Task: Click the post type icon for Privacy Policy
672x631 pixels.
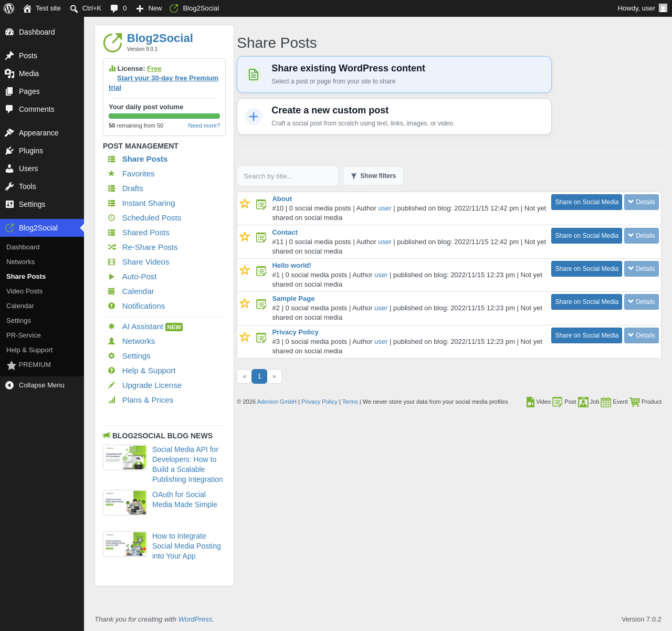Action: tap(261, 338)
